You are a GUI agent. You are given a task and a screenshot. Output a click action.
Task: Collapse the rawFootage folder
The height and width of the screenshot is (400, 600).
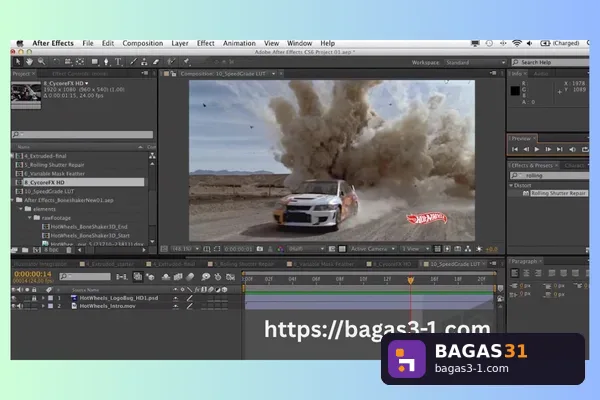(x=30, y=218)
